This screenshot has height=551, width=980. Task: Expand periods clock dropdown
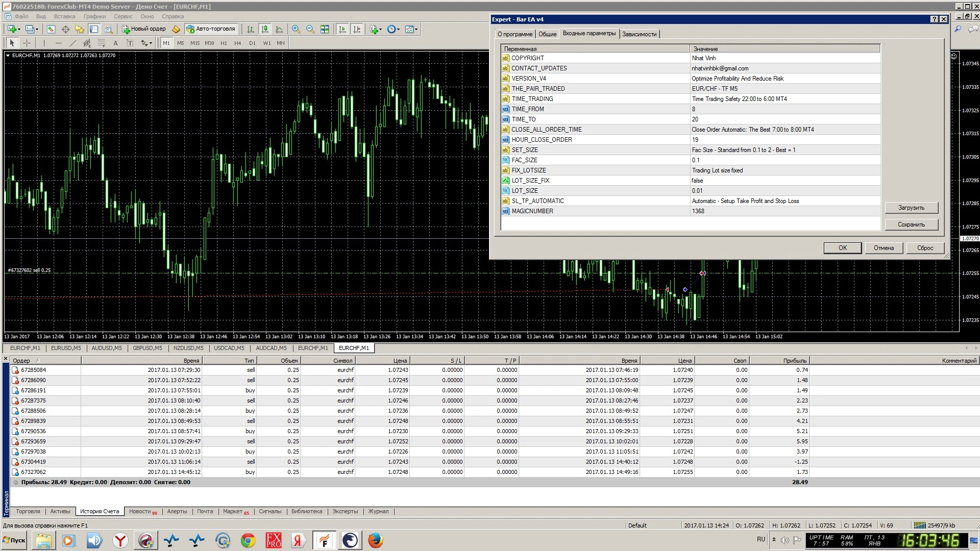pos(398,30)
